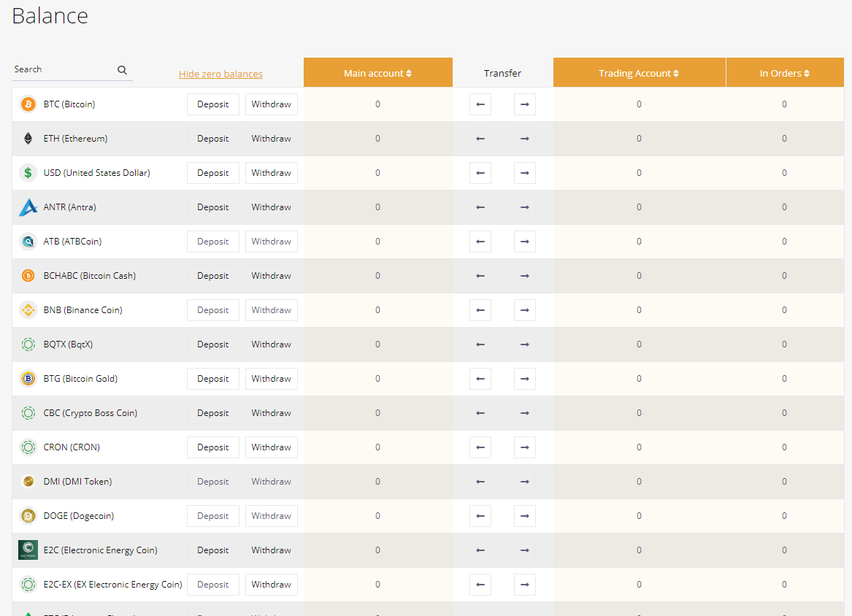
Task: Withdraw BTC (Bitcoin)
Action: [x=271, y=104]
